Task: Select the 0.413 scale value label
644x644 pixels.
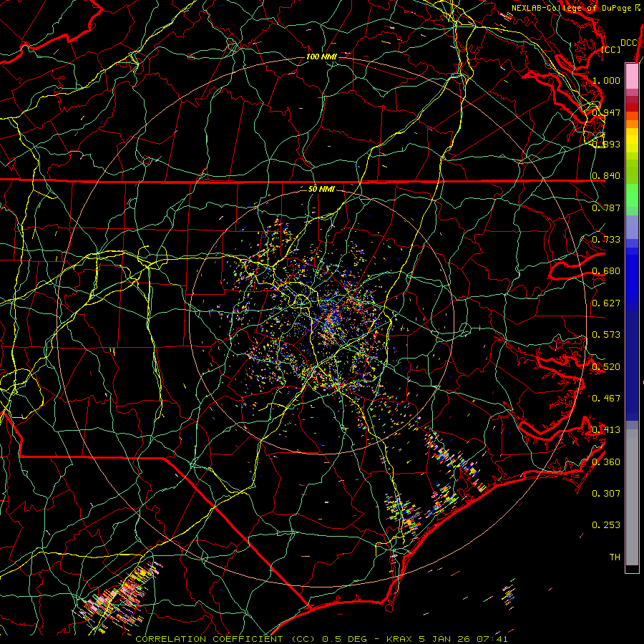Action: (x=606, y=430)
